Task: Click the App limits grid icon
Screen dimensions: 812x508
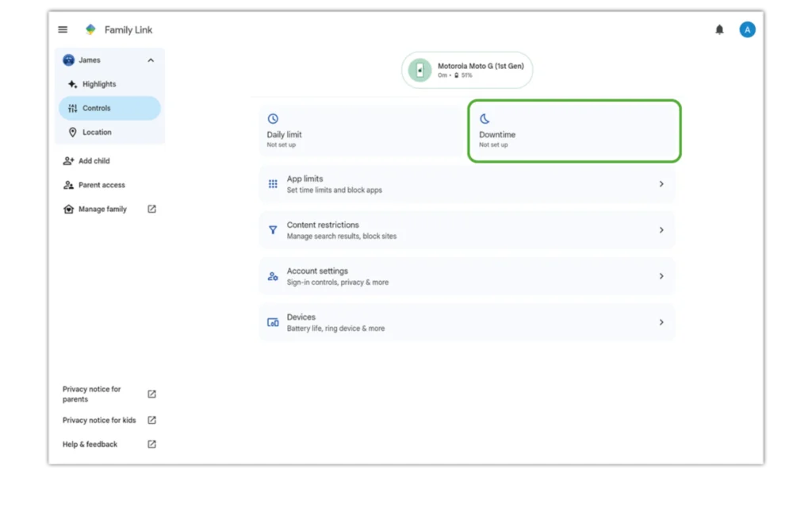Action: tap(273, 184)
